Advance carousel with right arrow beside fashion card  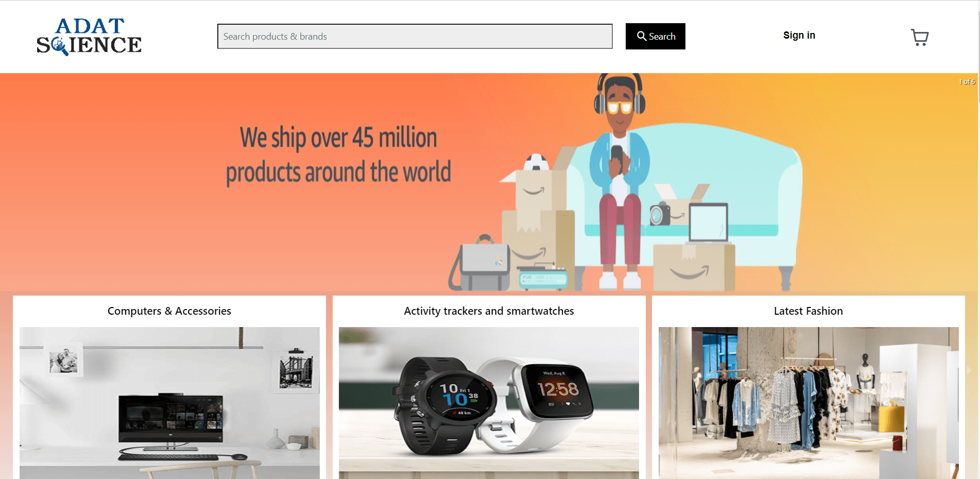pos(969,370)
